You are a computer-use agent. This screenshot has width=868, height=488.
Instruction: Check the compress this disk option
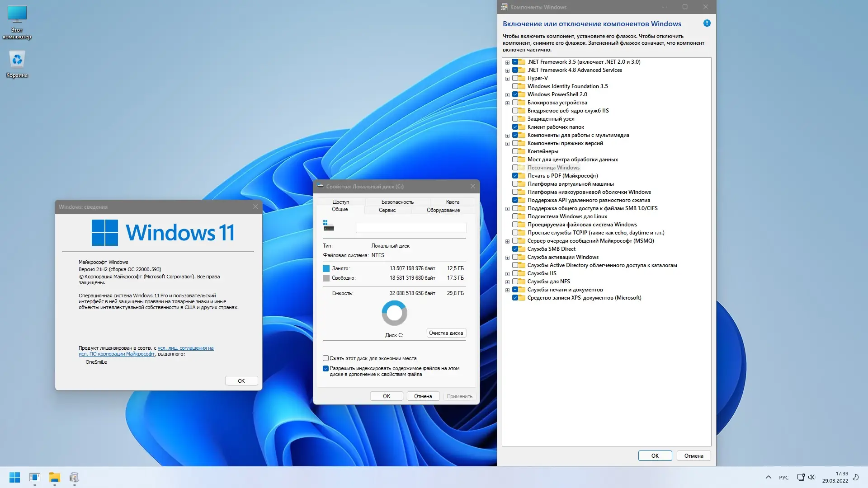coord(325,358)
